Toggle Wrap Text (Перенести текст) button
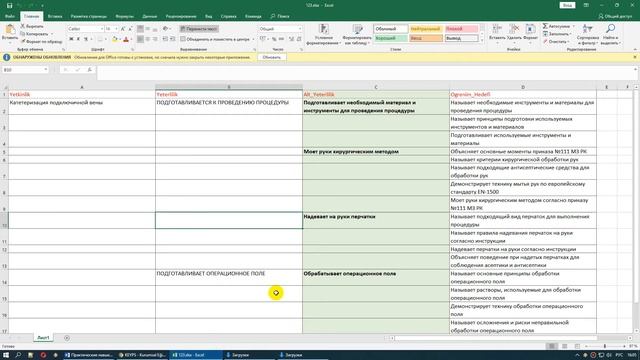This screenshot has height=360, width=640. tap(199, 29)
